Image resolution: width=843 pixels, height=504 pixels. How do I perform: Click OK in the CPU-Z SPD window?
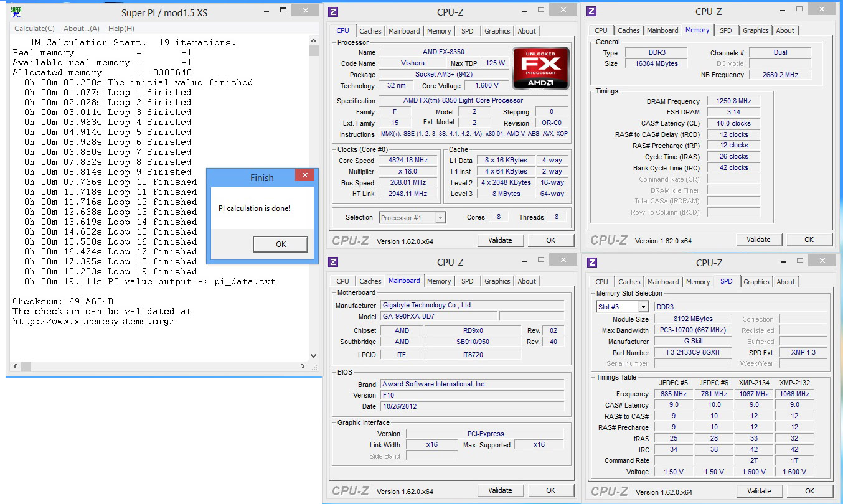810,491
